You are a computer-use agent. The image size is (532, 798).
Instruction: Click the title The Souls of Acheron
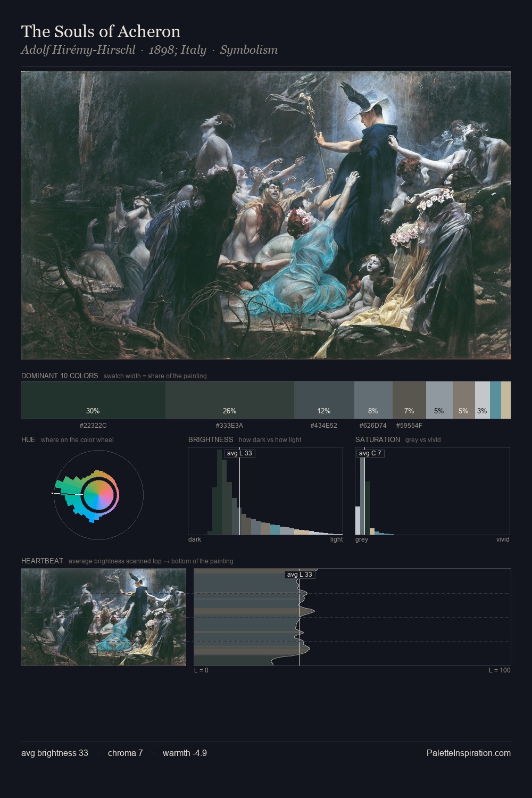click(101, 31)
